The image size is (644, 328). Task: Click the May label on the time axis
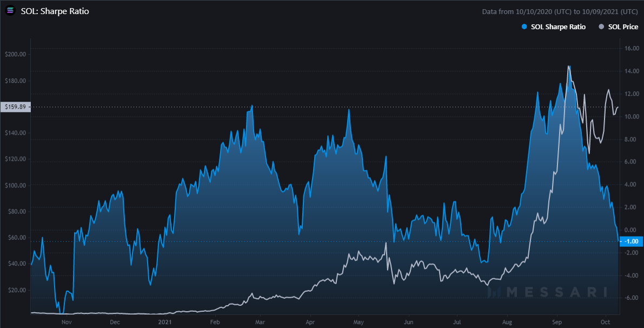click(358, 322)
